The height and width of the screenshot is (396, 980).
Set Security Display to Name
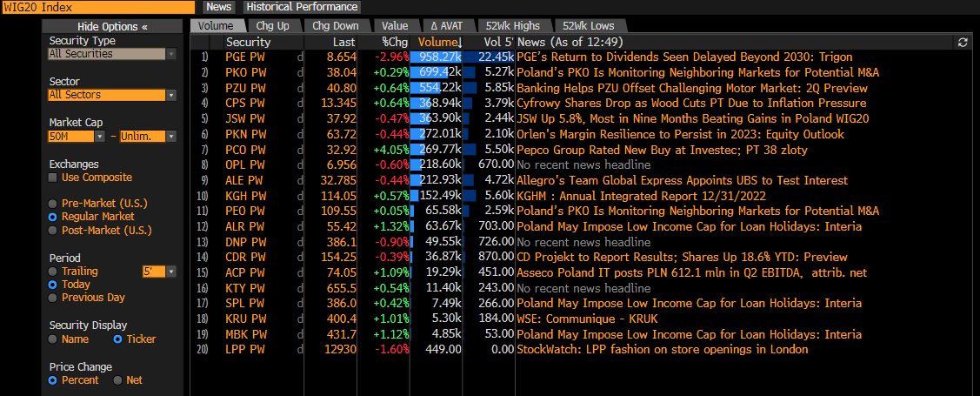pyautogui.click(x=54, y=339)
